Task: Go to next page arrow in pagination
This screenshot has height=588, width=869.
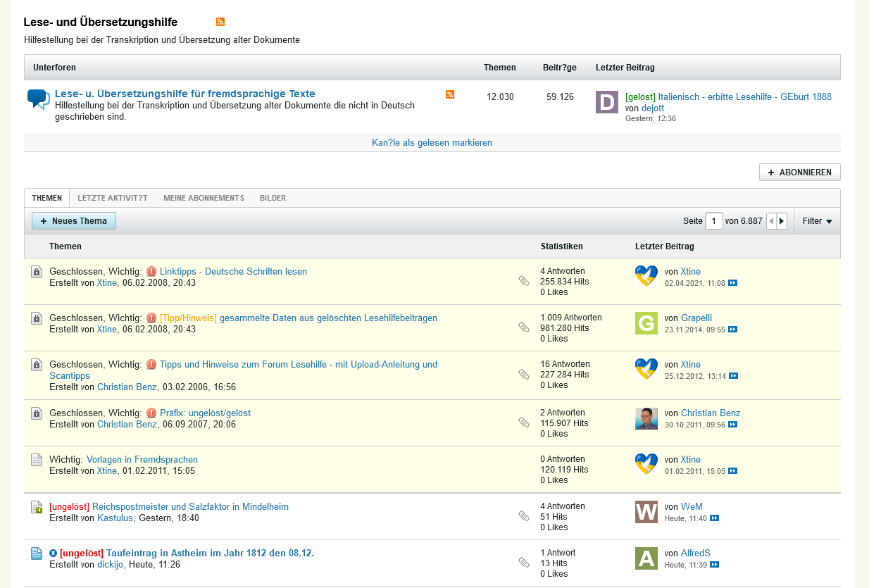Action: coord(781,221)
